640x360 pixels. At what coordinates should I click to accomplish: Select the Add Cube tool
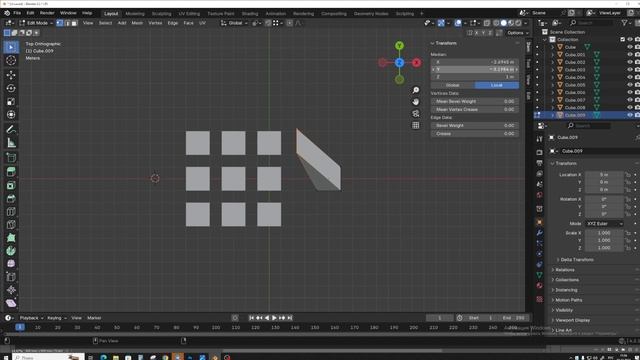click(x=11, y=158)
